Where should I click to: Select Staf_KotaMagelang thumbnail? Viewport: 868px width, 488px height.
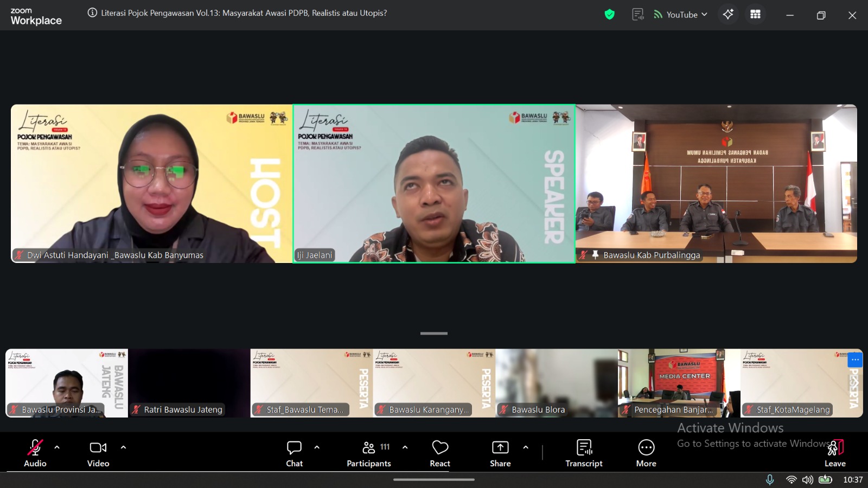point(801,383)
